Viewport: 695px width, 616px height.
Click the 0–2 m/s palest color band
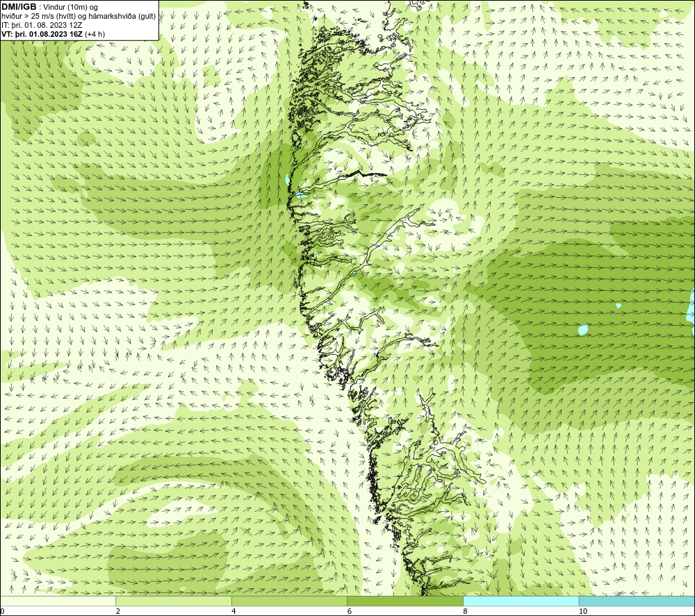(x=58, y=601)
